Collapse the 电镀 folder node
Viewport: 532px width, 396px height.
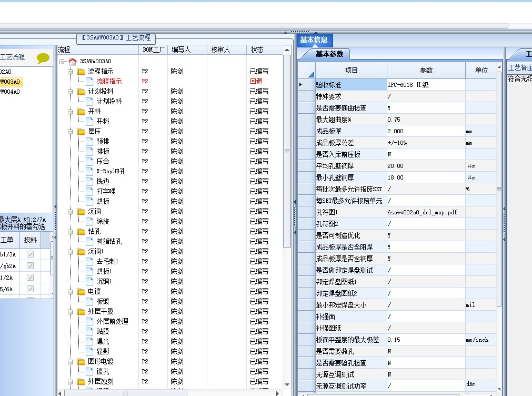[x=70, y=292]
